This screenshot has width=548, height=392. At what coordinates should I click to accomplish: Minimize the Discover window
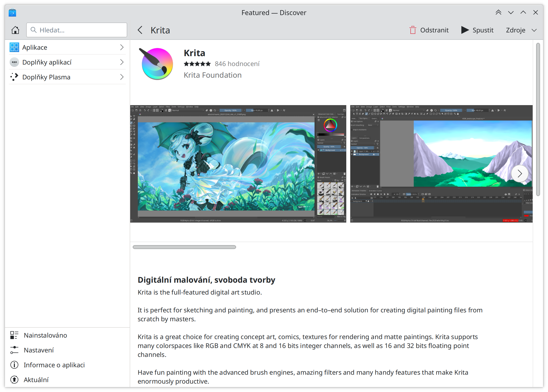pyautogui.click(x=511, y=12)
